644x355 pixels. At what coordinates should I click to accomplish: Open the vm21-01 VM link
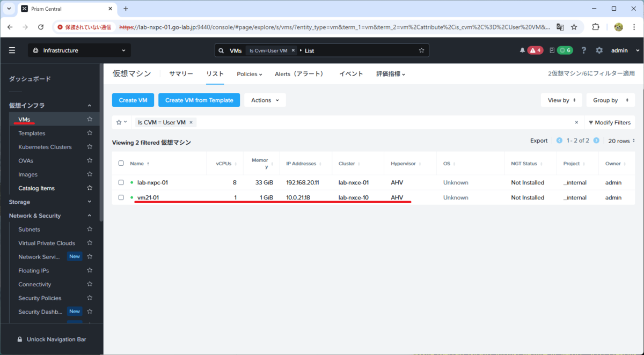tap(148, 197)
